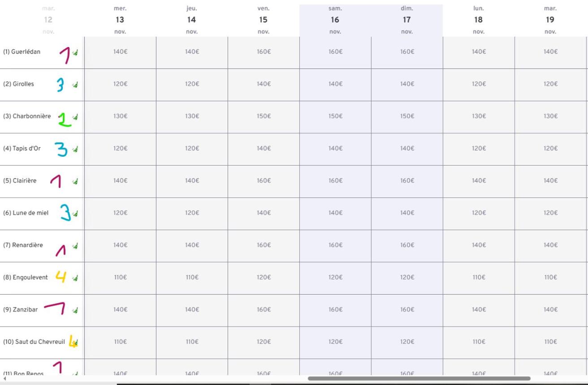Open the (6) Lune de miel room

click(x=26, y=213)
